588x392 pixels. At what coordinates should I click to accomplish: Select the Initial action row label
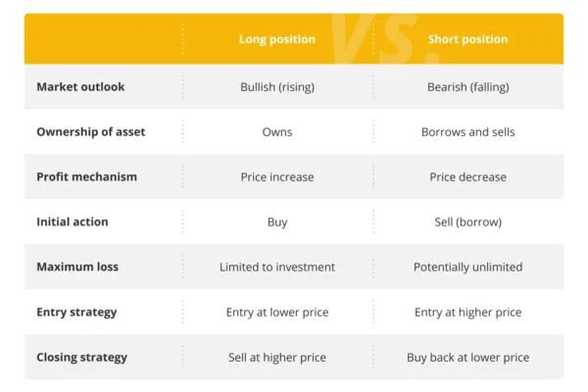pyautogui.click(x=73, y=221)
